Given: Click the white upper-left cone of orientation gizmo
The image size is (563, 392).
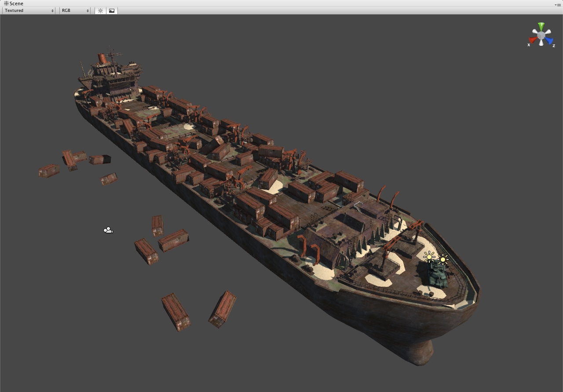Looking at the screenshot, I should click(535, 32).
